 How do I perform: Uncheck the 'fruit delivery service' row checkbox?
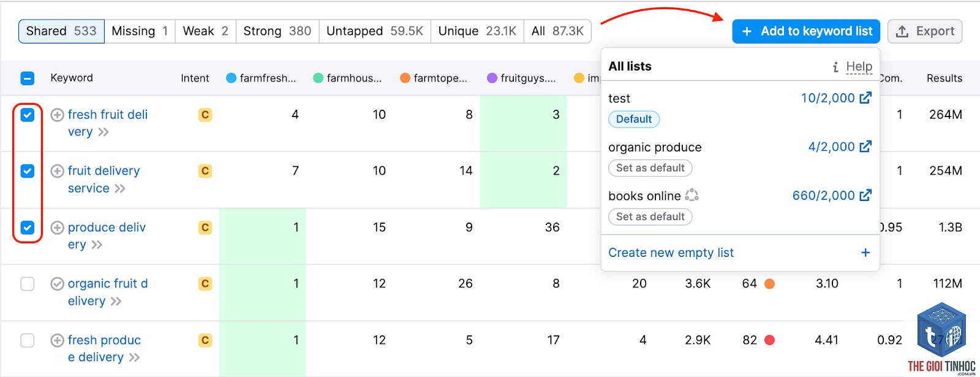point(28,171)
